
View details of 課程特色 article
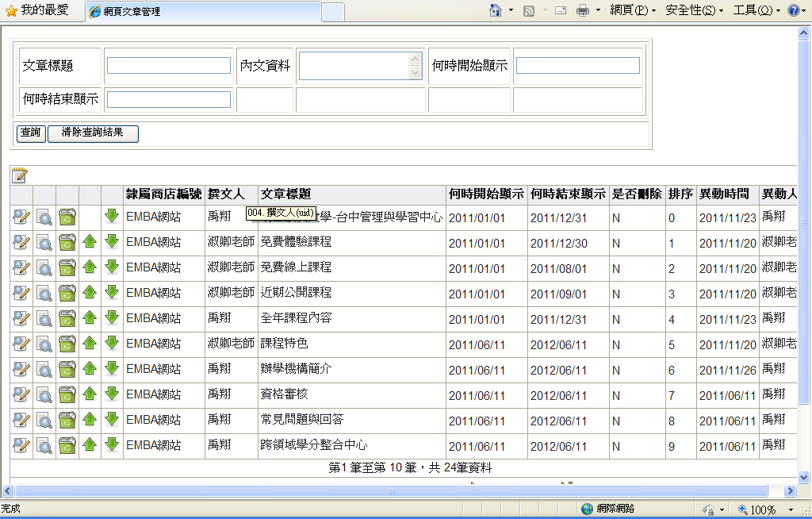point(44,344)
